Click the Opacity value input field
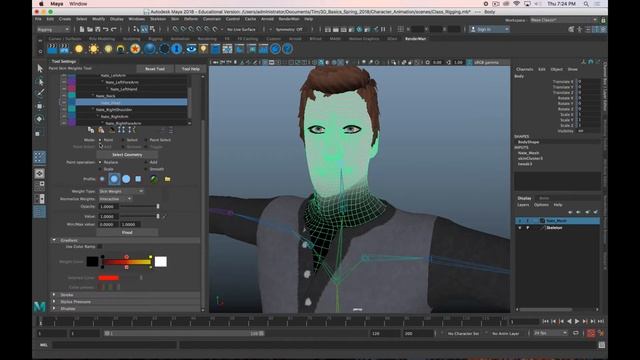 (x=108, y=207)
